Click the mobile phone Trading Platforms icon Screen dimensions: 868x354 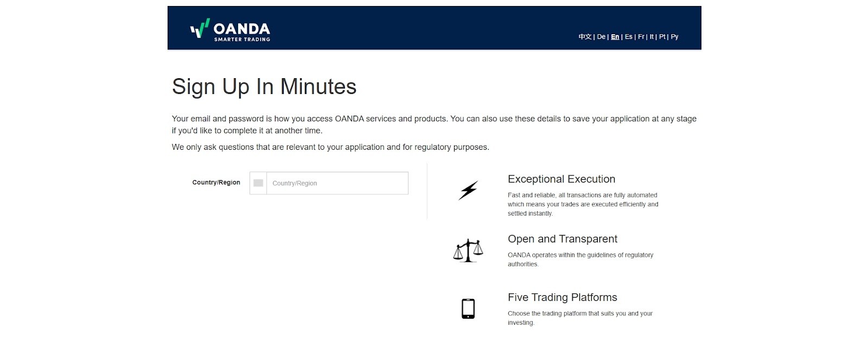point(468,308)
